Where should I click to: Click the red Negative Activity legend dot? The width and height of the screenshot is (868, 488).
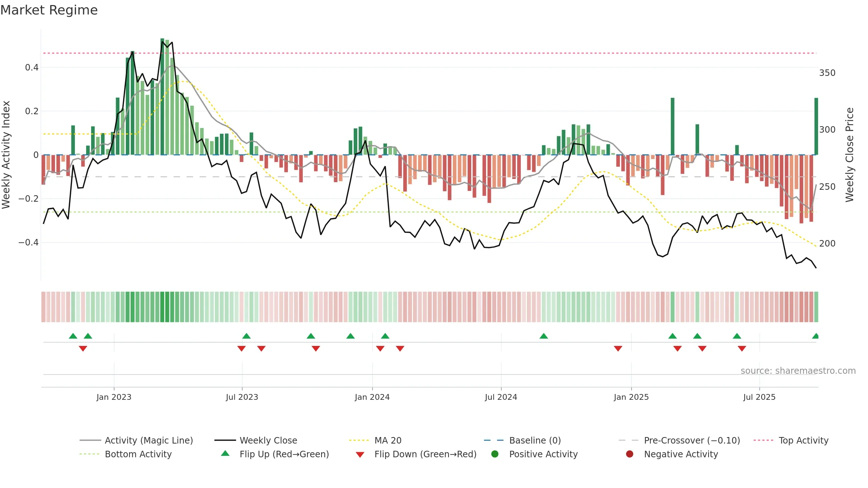click(630, 454)
